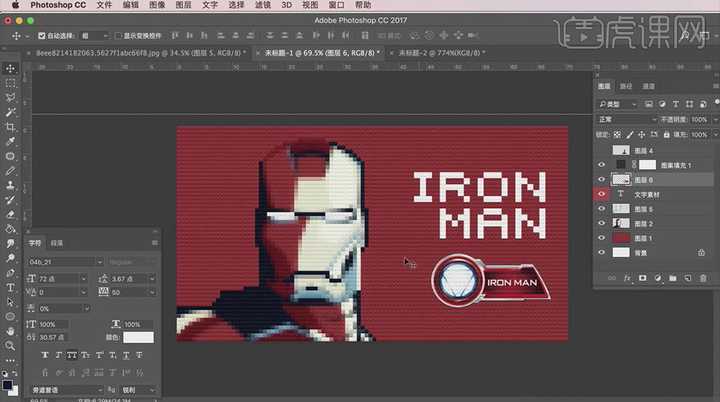Switch to the jpg document tab
The height and width of the screenshot is (402, 720).
pyautogui.click(x=141, y=53)
